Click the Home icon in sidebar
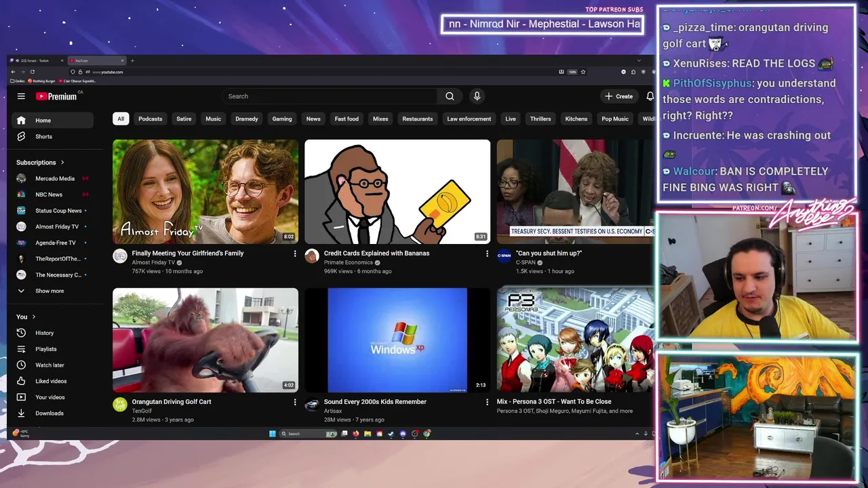This screenshot has height=488, width=868. coord(21,121)
